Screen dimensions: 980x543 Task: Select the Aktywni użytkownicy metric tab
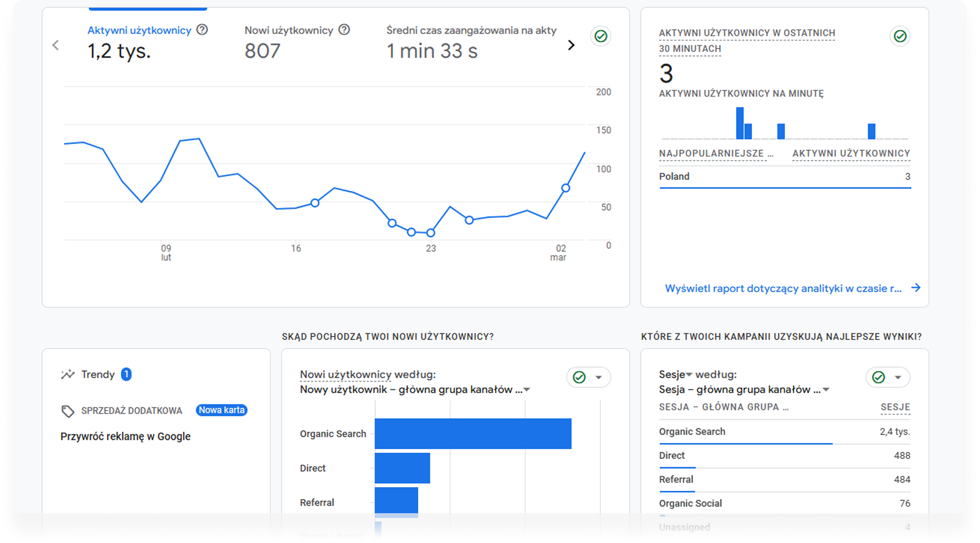click(x=139, y=30)
